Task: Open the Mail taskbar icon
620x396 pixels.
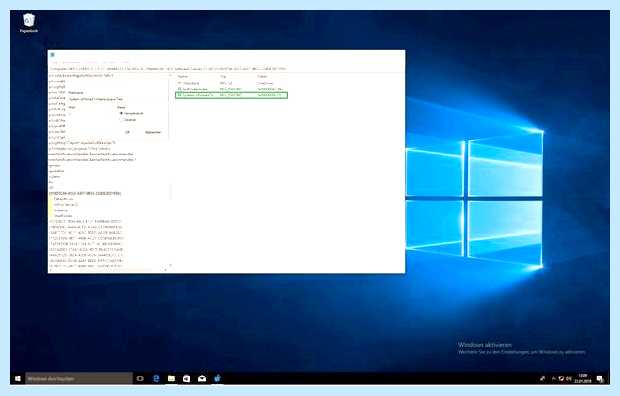Action: 202,379
